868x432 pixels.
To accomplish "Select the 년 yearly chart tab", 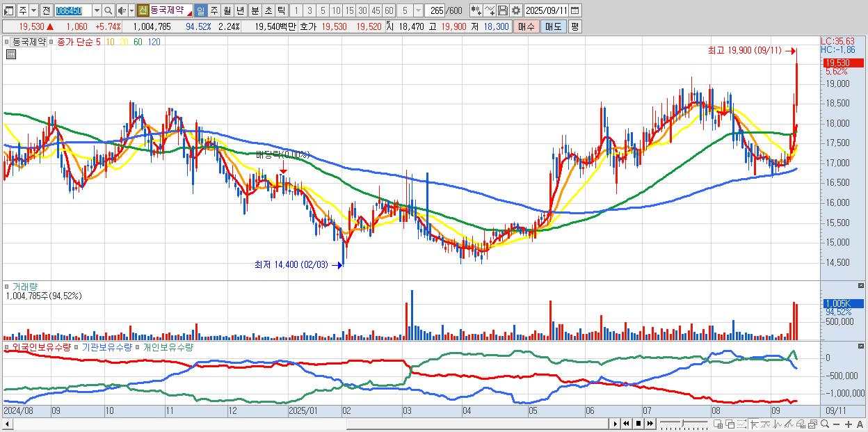I will pos(240,10).
